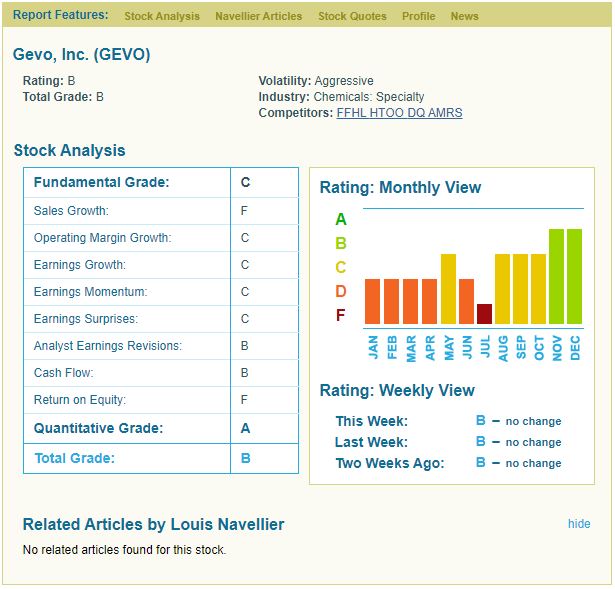This screenshot has height=589, width=615.
Task: Select the OCT bar in monthly chart
Action: pos(539,289)
